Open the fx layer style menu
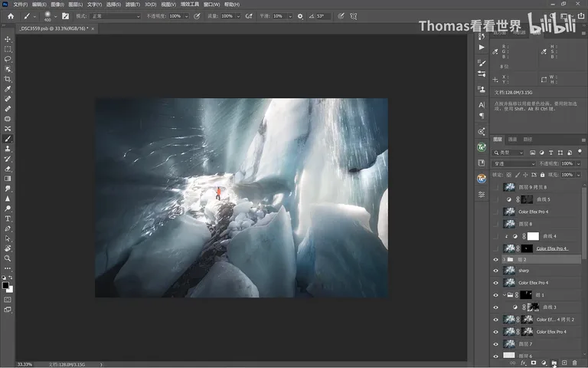Screen dimensions: 588x368 point(523,363)
